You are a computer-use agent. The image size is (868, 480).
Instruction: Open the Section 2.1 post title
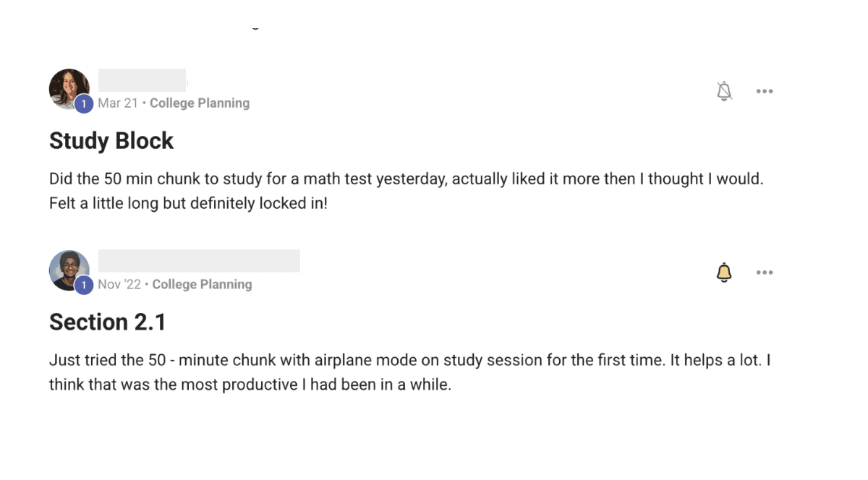coord(108,322)
